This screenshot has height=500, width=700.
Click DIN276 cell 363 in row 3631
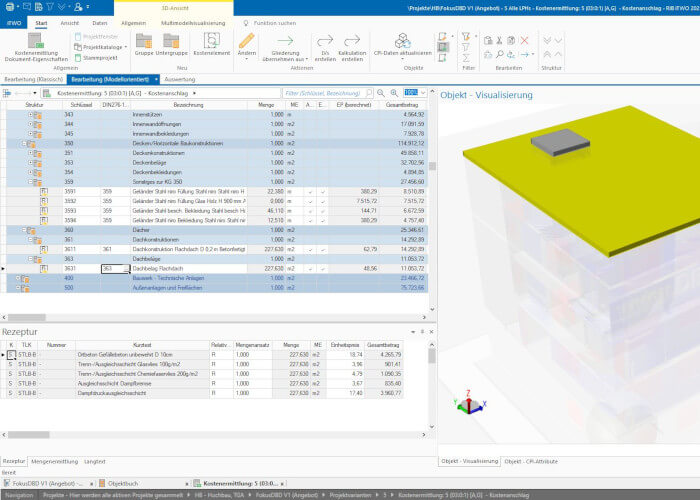pos(115,269)
